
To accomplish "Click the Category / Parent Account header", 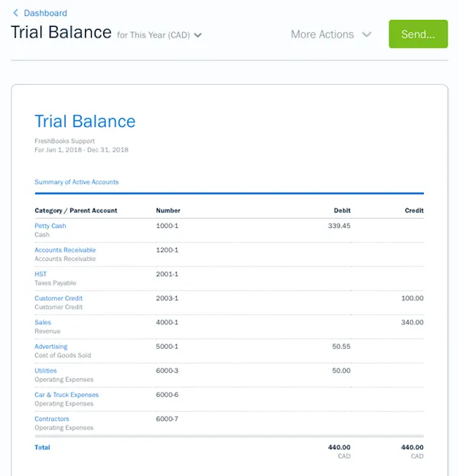I will (76, 210).
